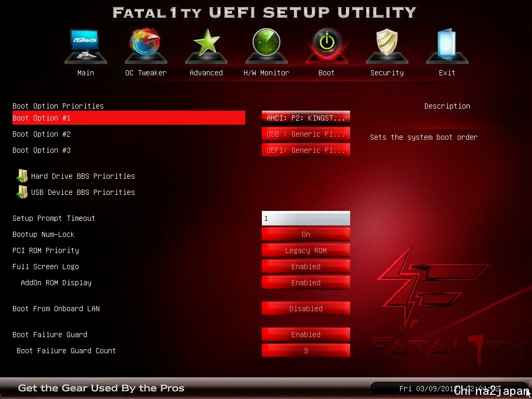Open the Security shield icon
The width and height of the screenshot is (532, 399).
387,46
